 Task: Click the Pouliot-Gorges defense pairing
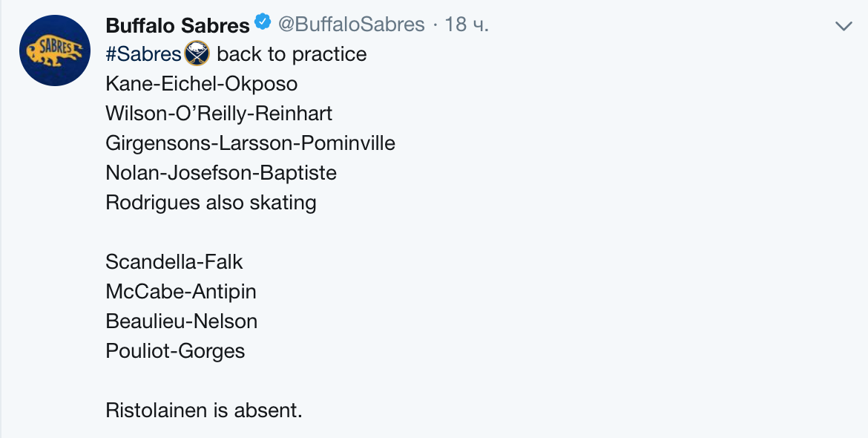175,351
